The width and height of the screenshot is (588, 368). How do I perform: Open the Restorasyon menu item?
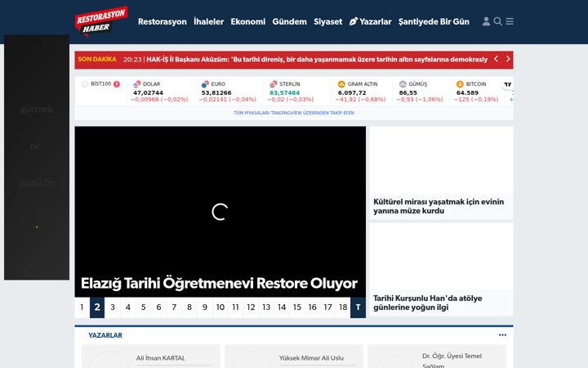[162, 22]
